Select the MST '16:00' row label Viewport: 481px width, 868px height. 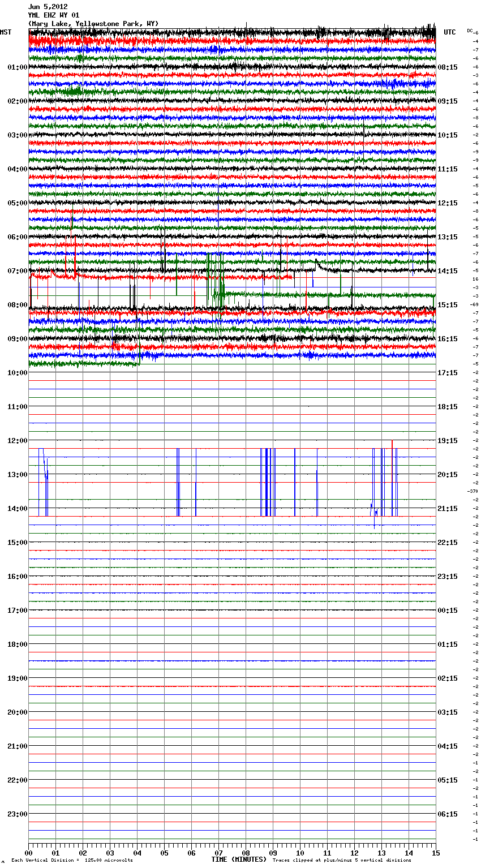(x=18, y=577)
